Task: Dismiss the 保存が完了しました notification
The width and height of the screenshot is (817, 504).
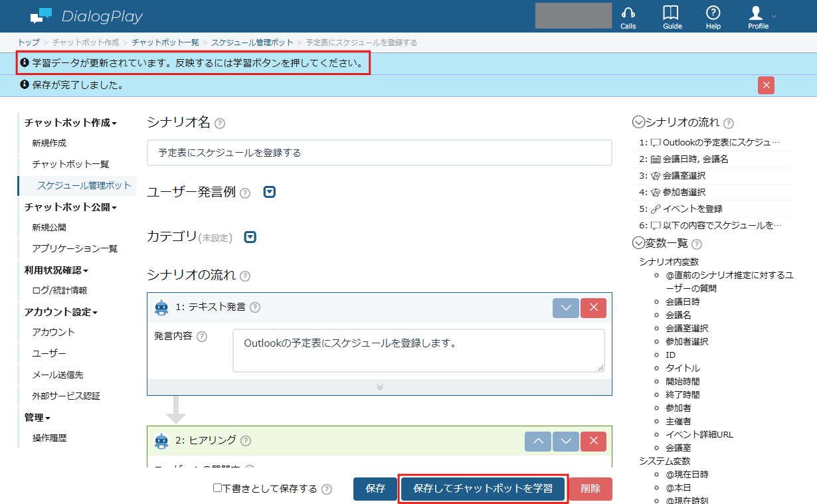Action: 766,85
